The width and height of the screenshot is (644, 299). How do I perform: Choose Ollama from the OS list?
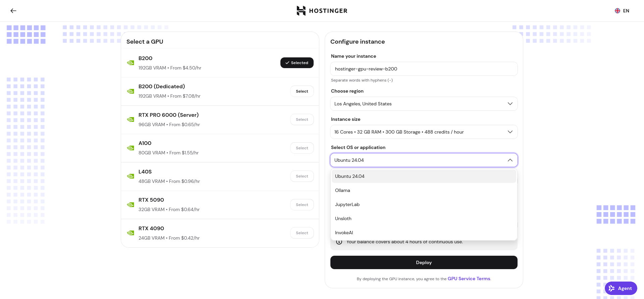click(x=424, y=190)
